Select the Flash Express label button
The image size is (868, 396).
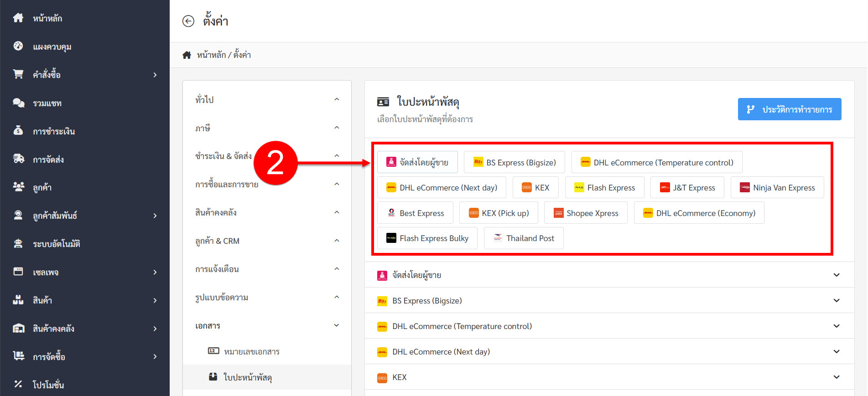pyautogui.click(x=605, y=187)
